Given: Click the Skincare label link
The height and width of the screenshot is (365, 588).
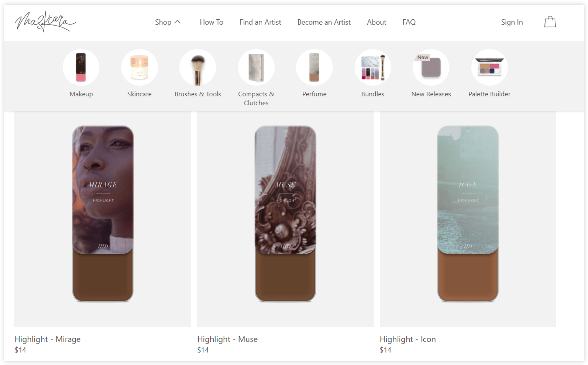Looking at the screenshot, I should [139, 94].
